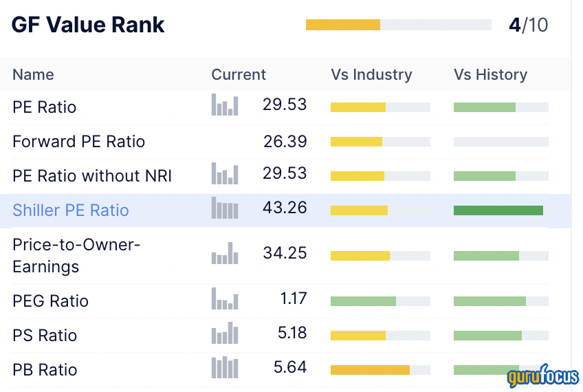Click PE Ratio Vs History bar
This screenshot has width=583, height=392.
pyautogui.click(x=500, y=107)
